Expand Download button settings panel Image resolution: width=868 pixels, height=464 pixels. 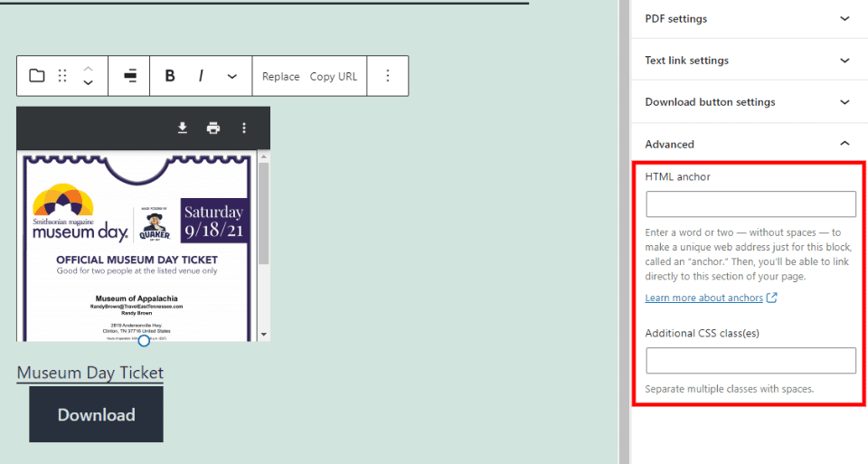point(749,102)
